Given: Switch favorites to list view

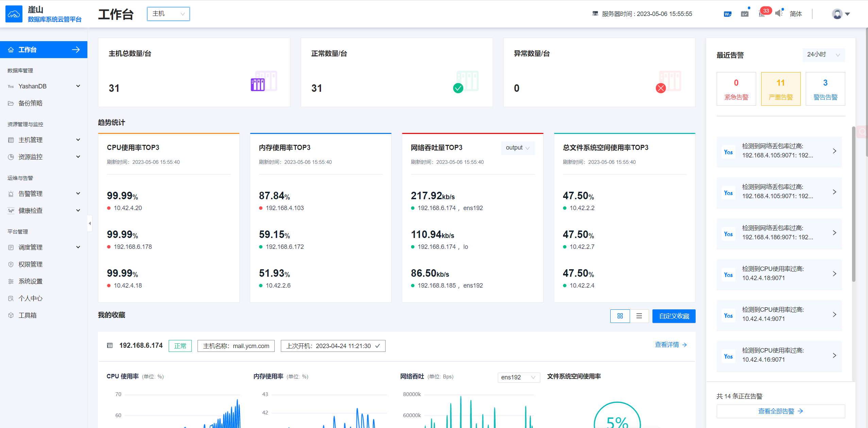Looking at the screenshot, I should click(639, 316).
